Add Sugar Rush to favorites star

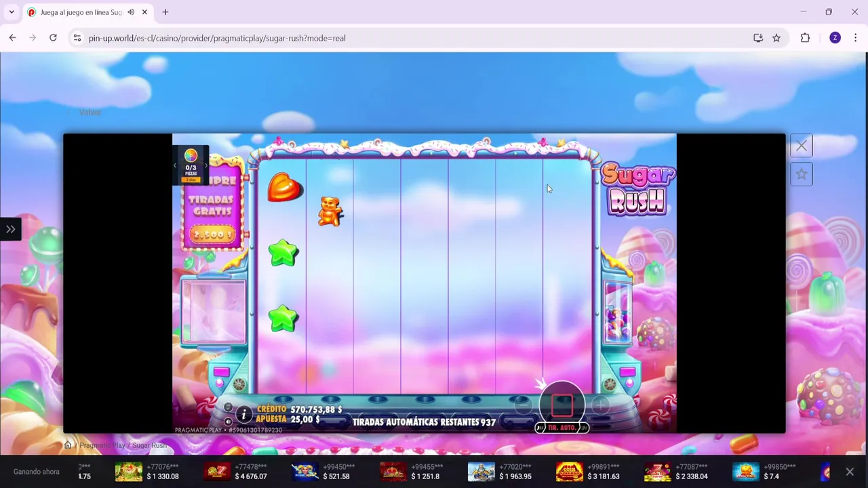pos(802,174)
